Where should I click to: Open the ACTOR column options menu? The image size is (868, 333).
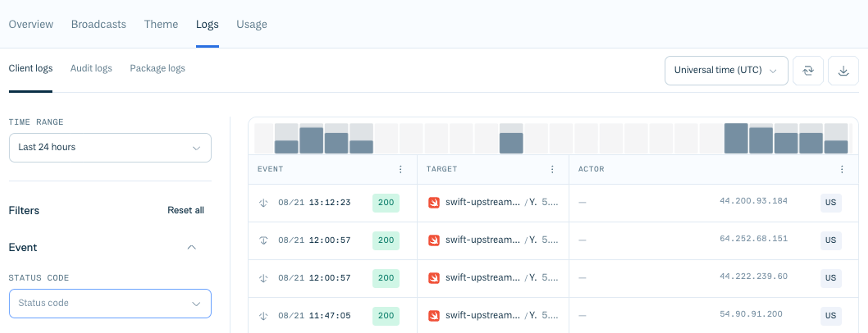[842, 169]
